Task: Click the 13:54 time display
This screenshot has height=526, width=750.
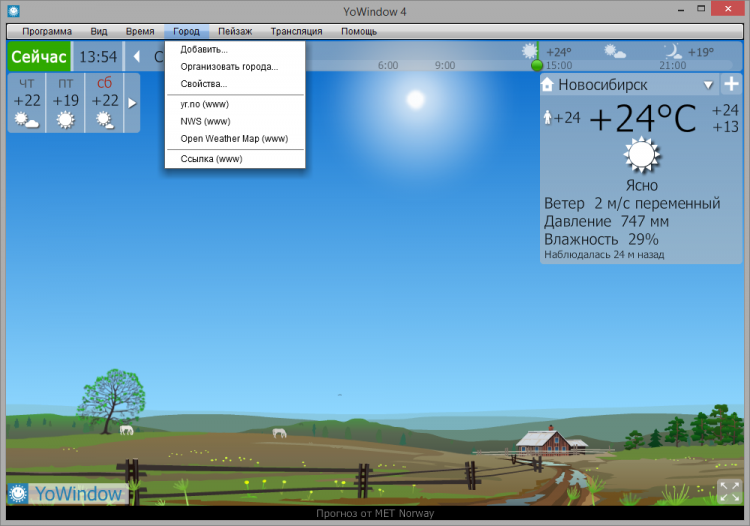Action: coord(98,57)
